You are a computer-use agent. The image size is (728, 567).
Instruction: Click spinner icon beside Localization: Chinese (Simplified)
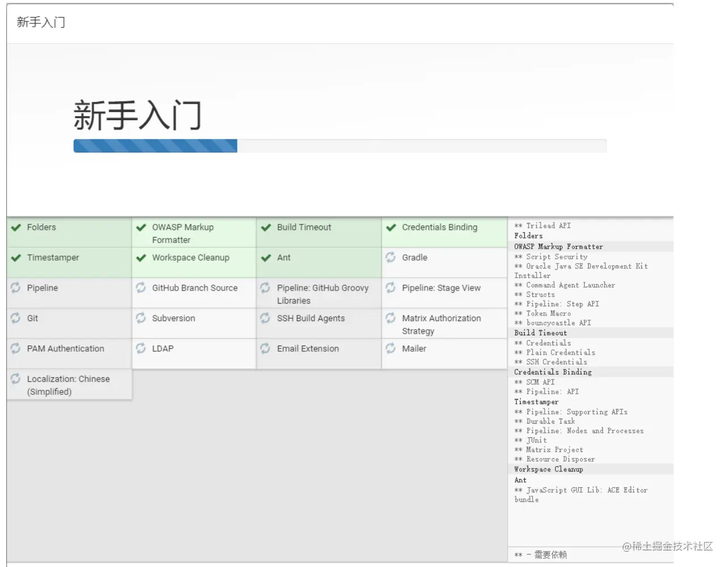click(x=15, y=378)
